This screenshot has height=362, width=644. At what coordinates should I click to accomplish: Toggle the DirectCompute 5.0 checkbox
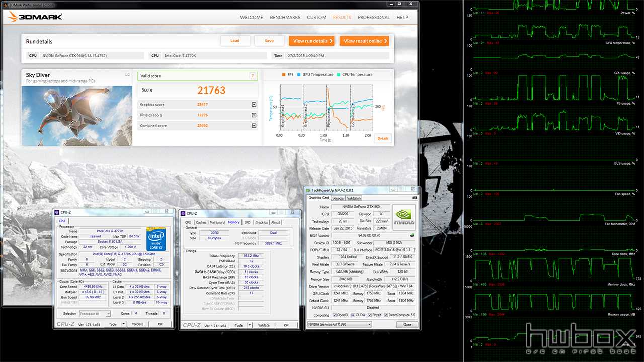(x=386, y=315)
